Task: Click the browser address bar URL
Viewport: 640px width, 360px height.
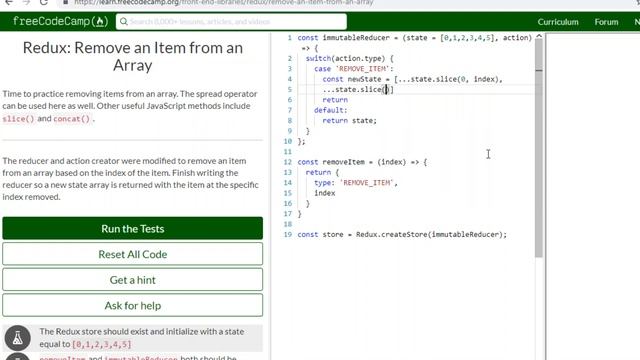Action: coord(224,2)
